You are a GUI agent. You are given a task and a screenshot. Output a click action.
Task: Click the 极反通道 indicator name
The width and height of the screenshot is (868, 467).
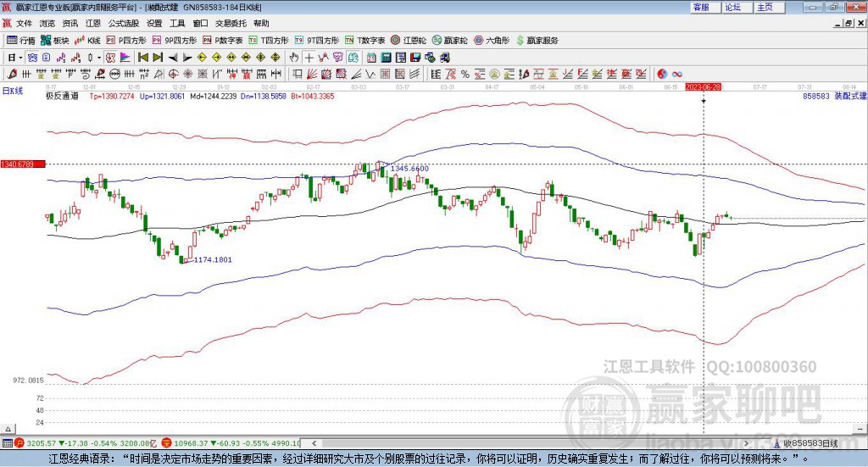(x=63, y=96)
